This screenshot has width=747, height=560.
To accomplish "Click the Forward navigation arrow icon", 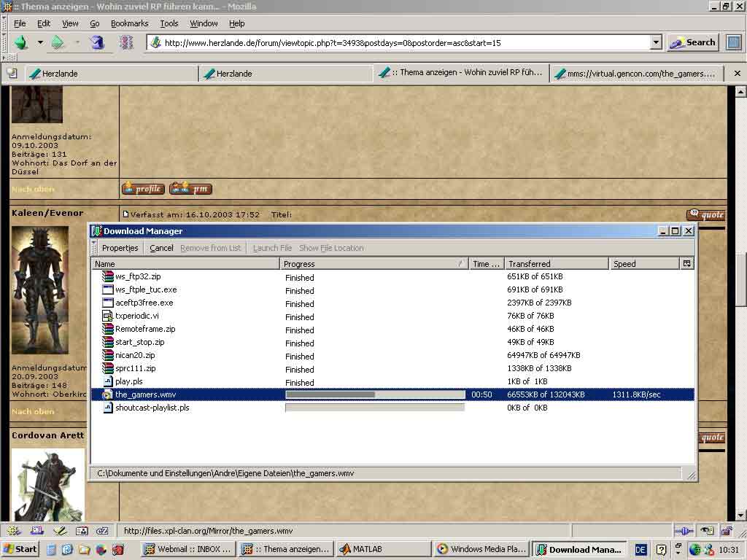I will click(58, 42).
